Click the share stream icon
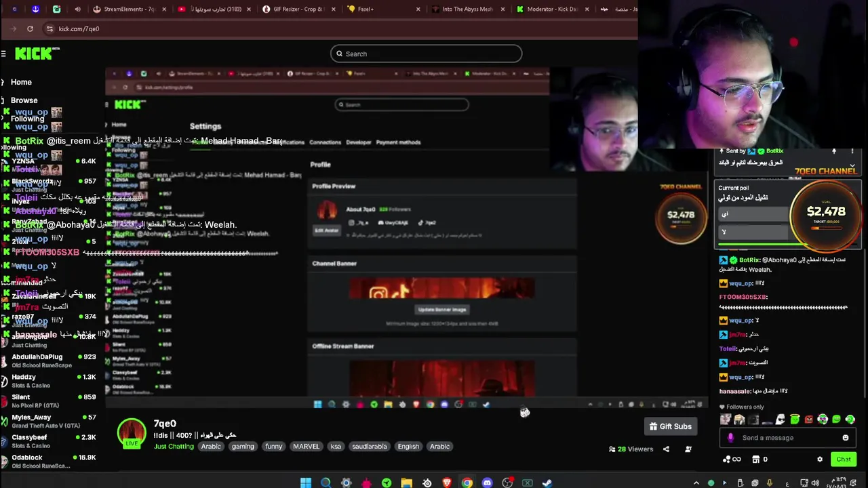868x488 pixels. click(x=666, y=449)
